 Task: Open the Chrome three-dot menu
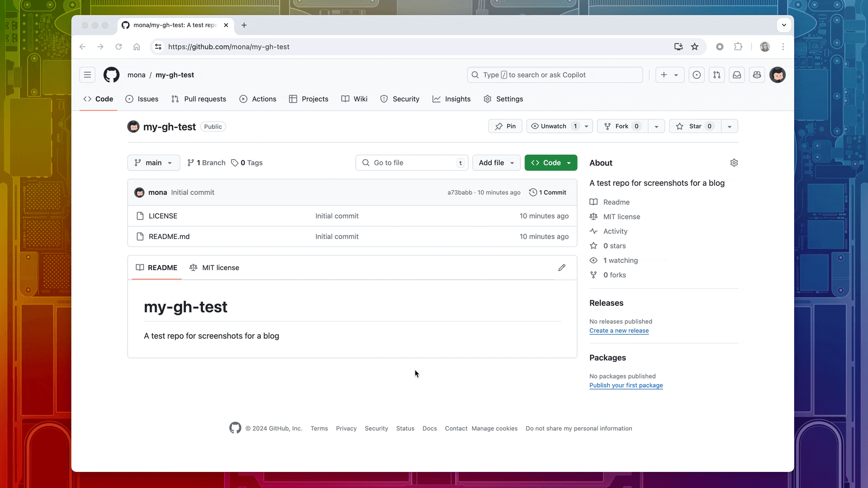783,47
